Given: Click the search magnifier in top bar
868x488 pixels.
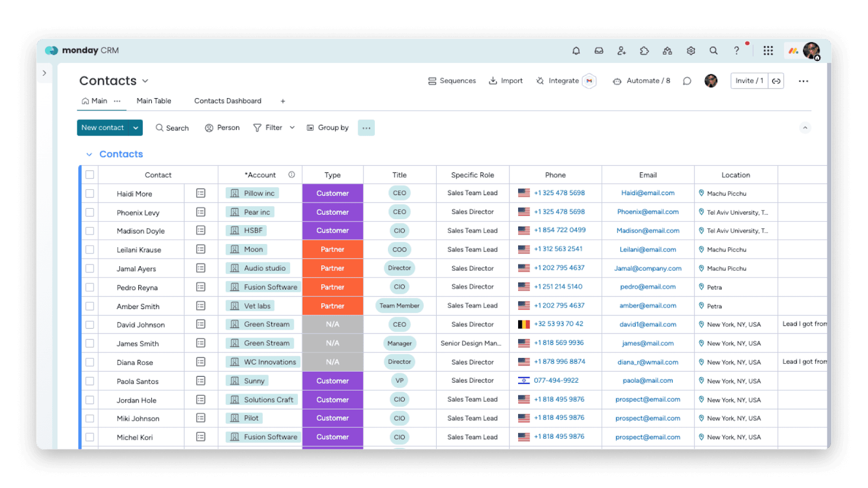Looking at the screenshot, I should pos(713,50).
